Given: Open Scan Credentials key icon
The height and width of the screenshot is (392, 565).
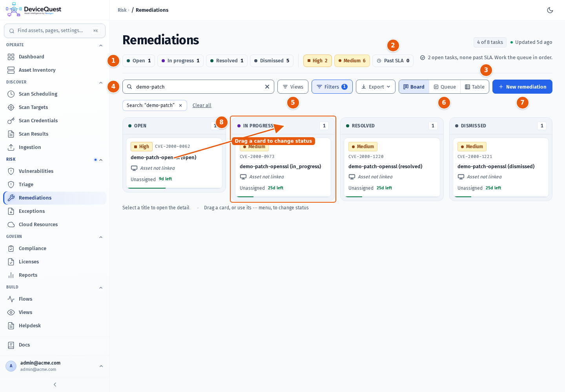Looking at the screenshot, I should tap(11, 121).
